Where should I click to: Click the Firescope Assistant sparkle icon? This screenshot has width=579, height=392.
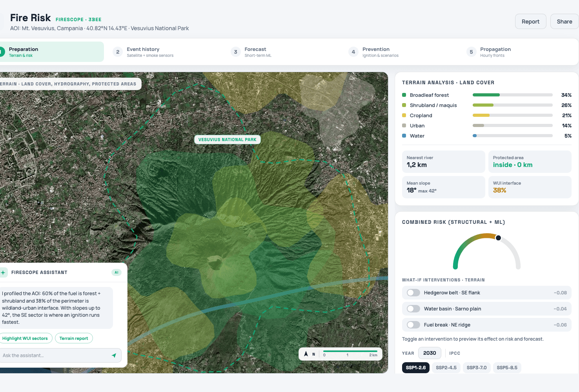[x=3, y=272]
